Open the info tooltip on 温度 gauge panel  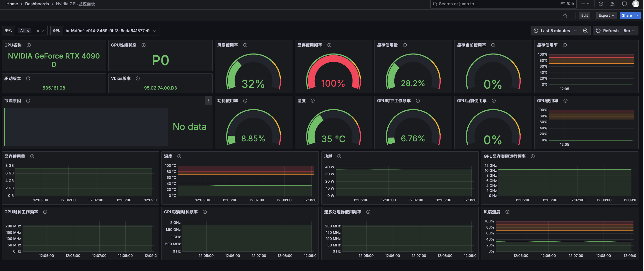(x=312, y=101)
